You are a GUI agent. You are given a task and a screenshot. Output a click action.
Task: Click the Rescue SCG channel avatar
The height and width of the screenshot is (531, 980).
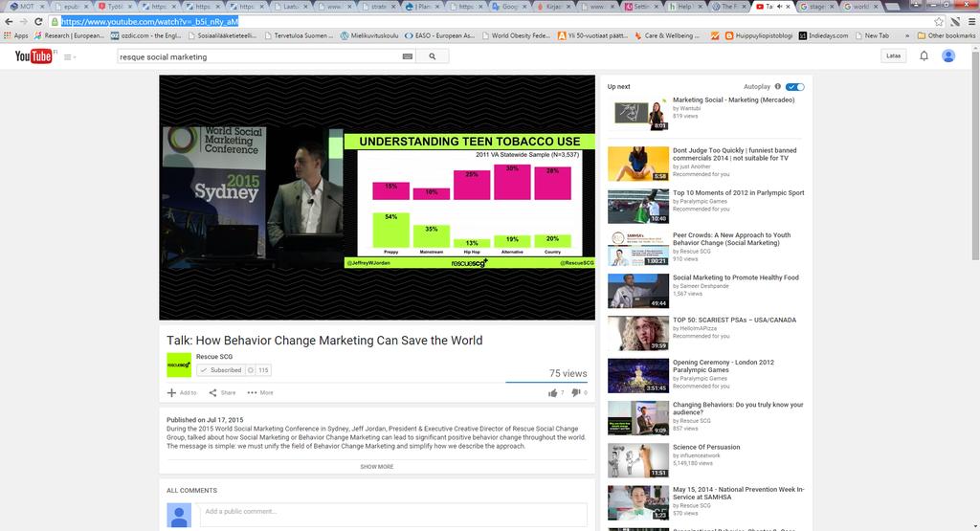pyautogui.click(x=179, y=365)
